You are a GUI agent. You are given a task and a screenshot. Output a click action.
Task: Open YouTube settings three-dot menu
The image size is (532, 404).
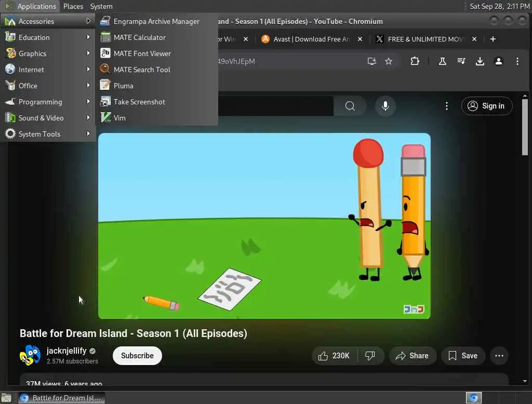pyautogui.click(x=446, y=106)
